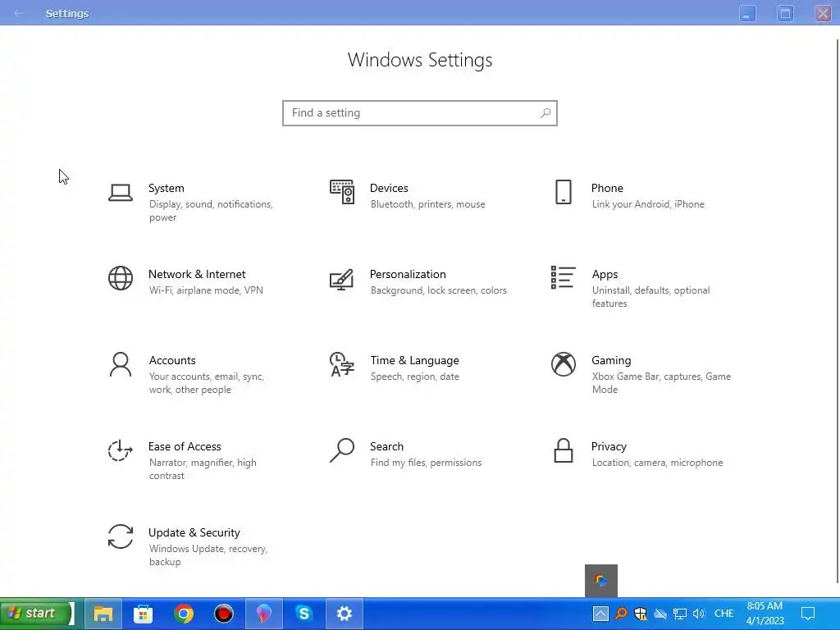Open Skype from the taskbar
This screenshot has width=840, height=630.
pyautogui.click(x=304, y=614)
